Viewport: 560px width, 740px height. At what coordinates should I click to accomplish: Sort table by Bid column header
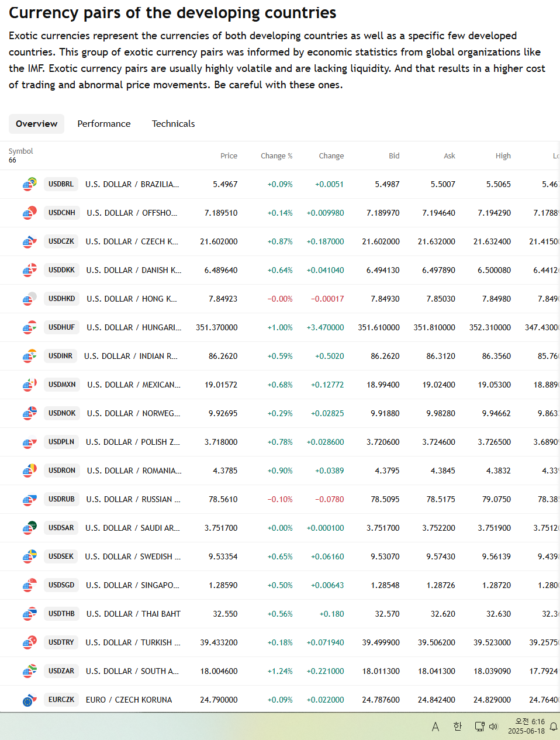click(394, 156)
